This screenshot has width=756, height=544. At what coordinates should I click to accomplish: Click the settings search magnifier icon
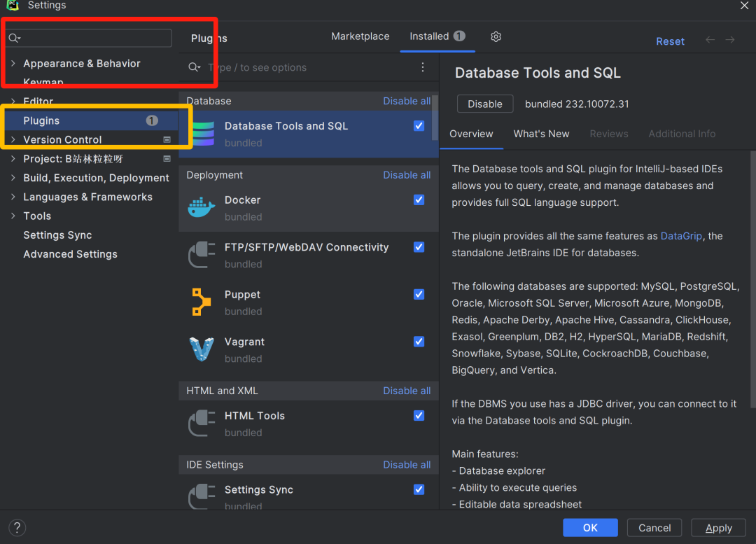pyautogui.click(x=15, y=38)
